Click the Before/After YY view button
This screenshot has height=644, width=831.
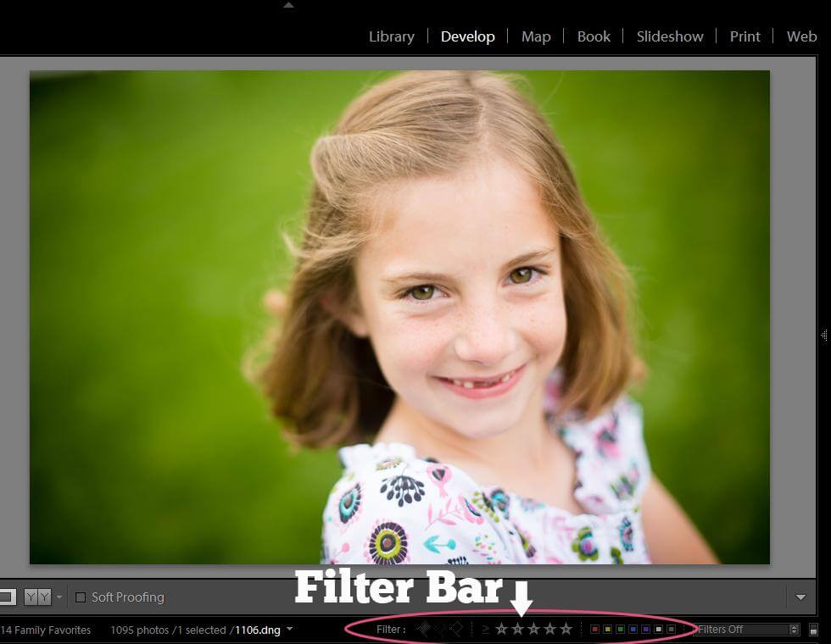[x=37, y=597]
